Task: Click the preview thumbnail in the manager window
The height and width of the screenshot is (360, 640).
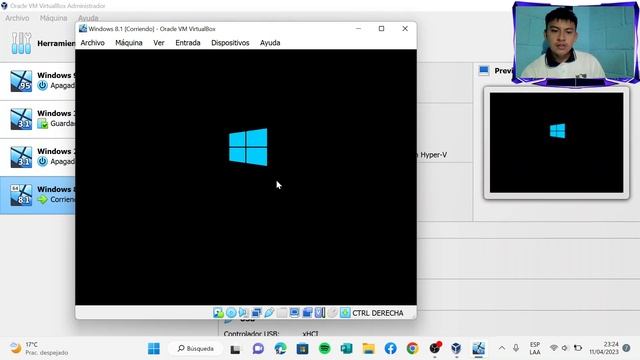Action: (556, 142)
